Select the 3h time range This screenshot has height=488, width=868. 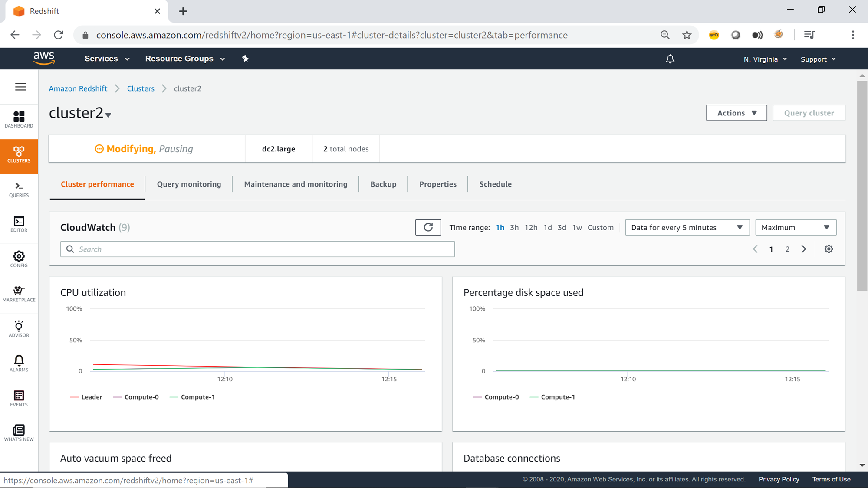click(x=514, y=228)
